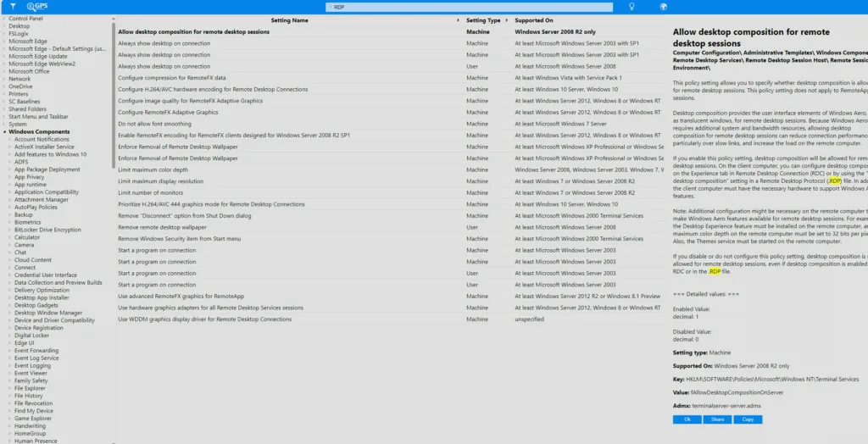Focus the search box containing RDP
Image resolution: width=868 pixels, height=444 pixels.
click(x=469, y=7)
